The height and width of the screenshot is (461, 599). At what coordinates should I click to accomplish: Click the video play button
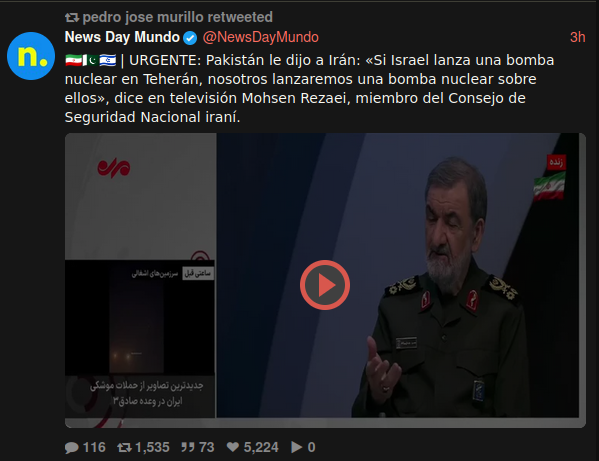[325, 285]
